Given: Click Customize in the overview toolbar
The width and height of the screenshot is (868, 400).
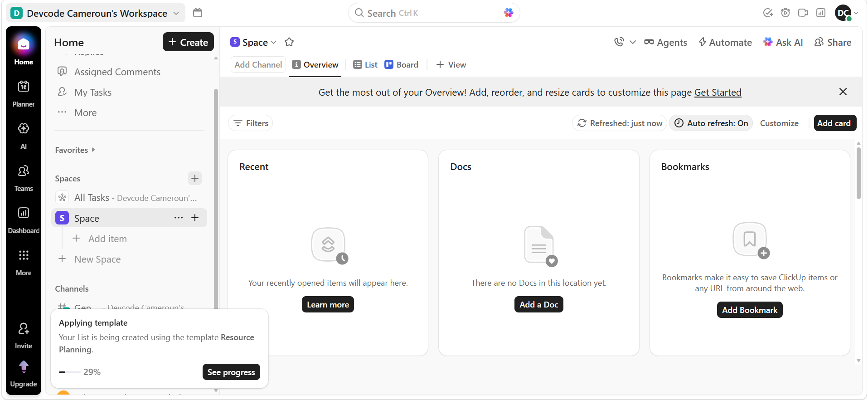Looking at the screenshot, I should pos(779,123).
